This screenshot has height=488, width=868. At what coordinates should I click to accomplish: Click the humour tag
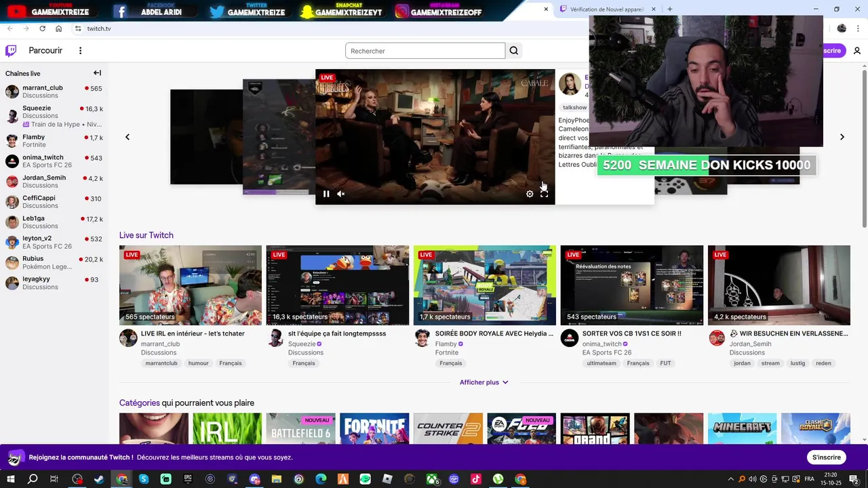tap(199, 363)
